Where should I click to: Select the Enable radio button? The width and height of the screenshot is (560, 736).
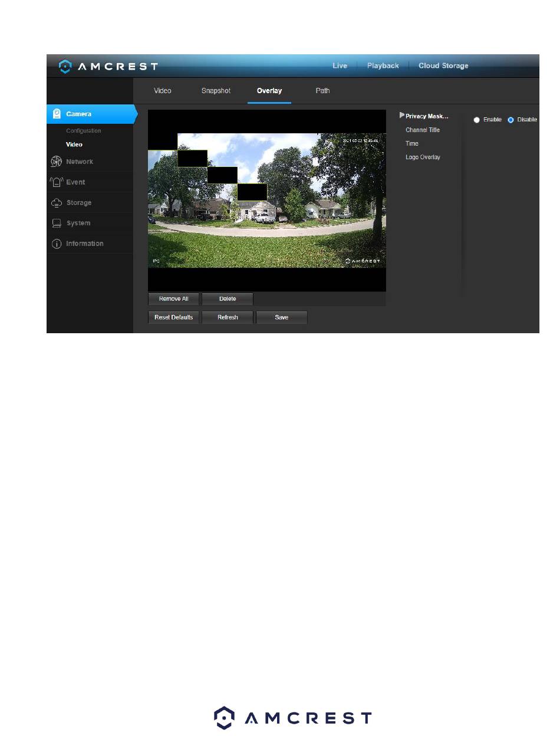pyautogui.click(x=476, y=120)
